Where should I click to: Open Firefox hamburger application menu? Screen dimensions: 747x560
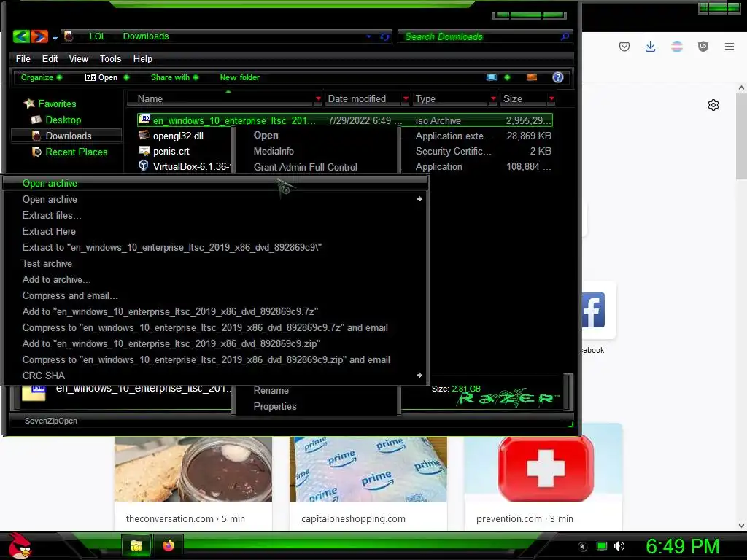(x=729, y=47)
